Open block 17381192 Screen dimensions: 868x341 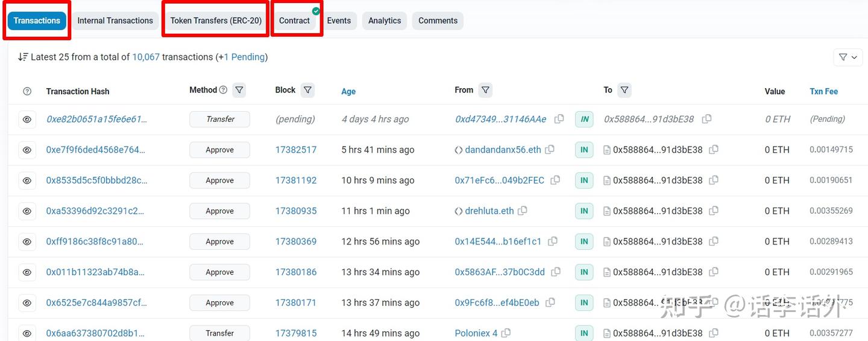click(296, 180)
